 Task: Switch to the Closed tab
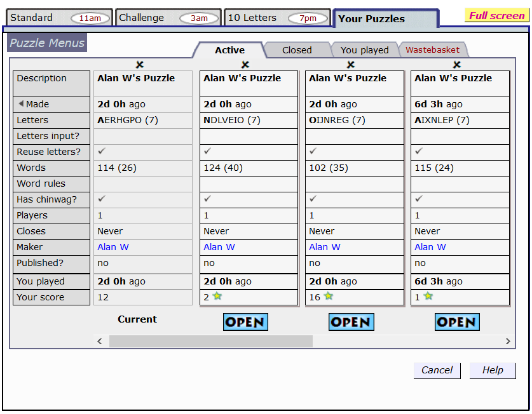(x=297, y=50)
